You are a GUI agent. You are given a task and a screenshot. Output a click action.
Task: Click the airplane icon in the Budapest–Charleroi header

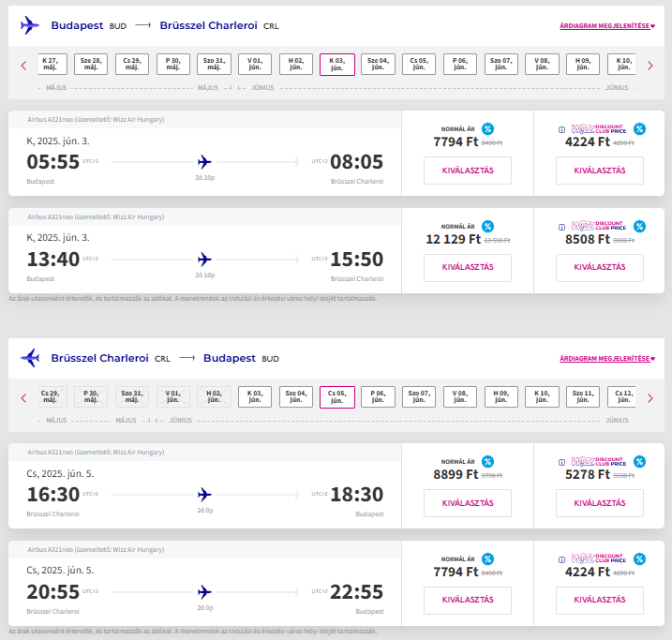[x=30, y=25]
